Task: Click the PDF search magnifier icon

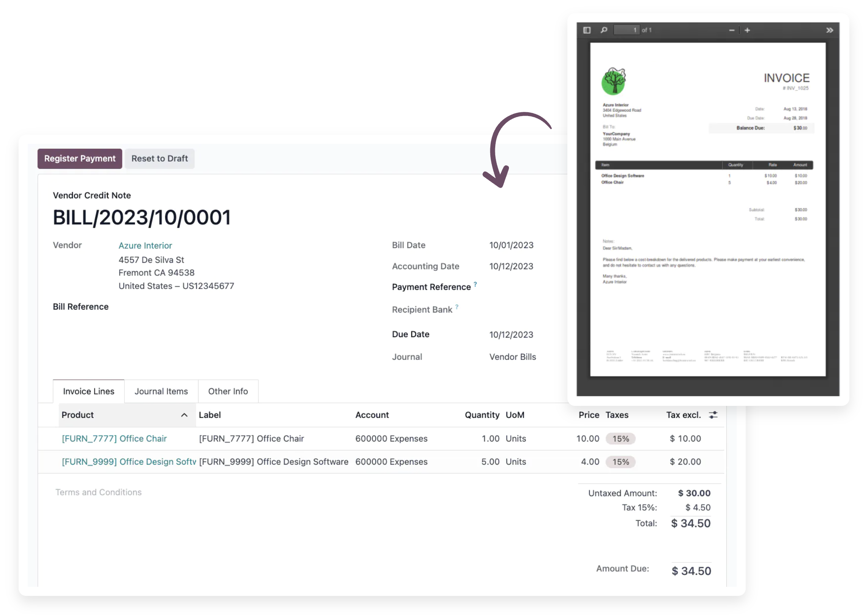Action: (x=604, y=30)
